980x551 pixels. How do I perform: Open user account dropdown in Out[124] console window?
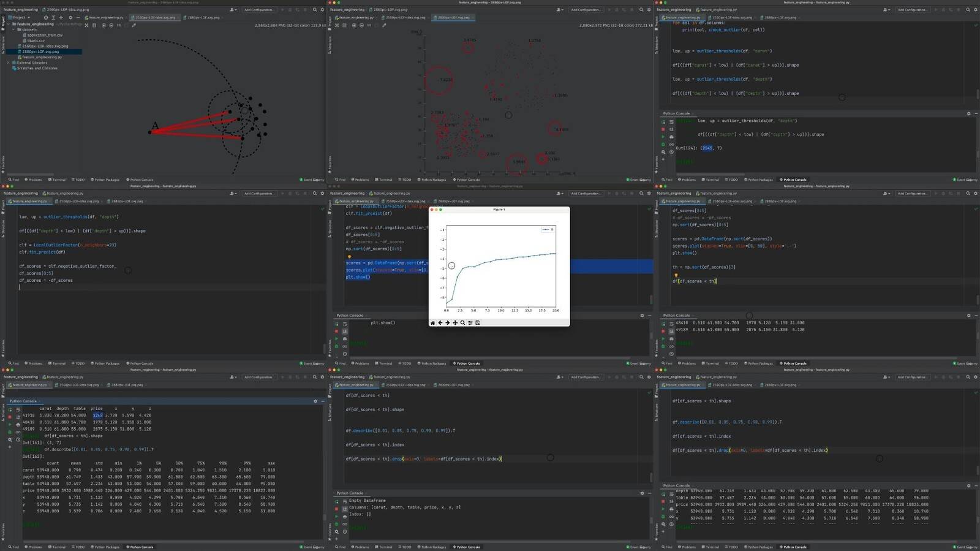(x=886, y=10)
